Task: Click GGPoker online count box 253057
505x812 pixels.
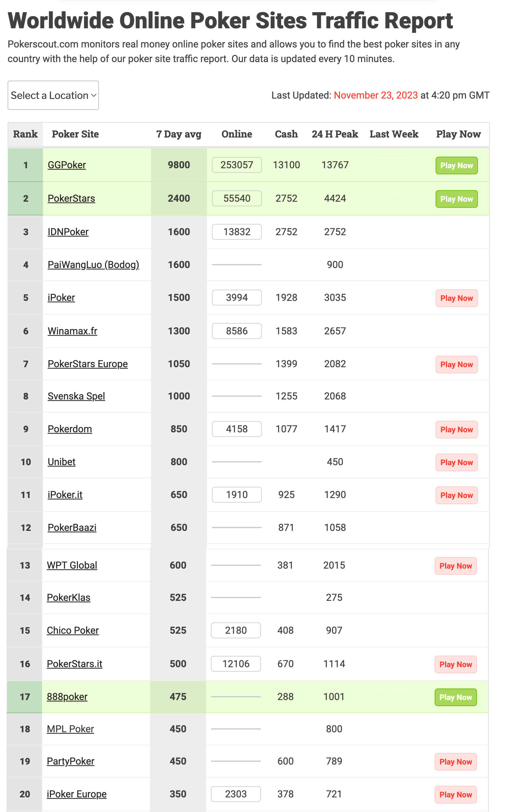Action: point(237,165)
